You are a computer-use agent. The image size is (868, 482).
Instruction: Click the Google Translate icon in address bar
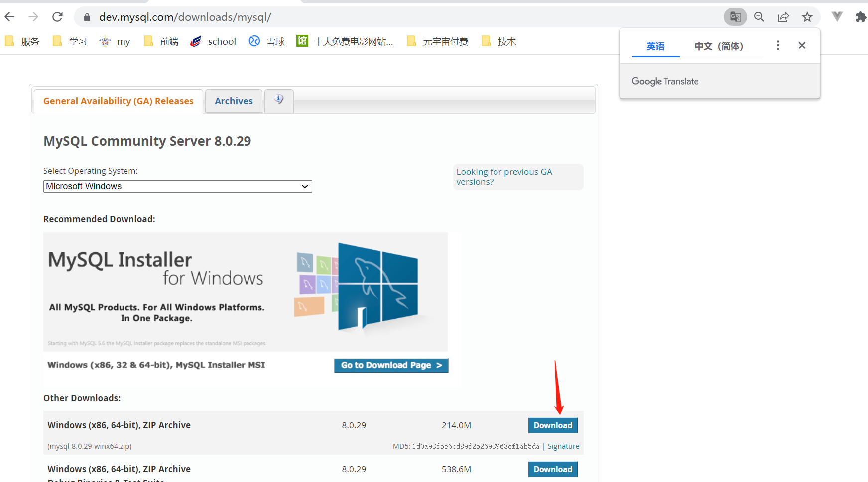point(736,17)
